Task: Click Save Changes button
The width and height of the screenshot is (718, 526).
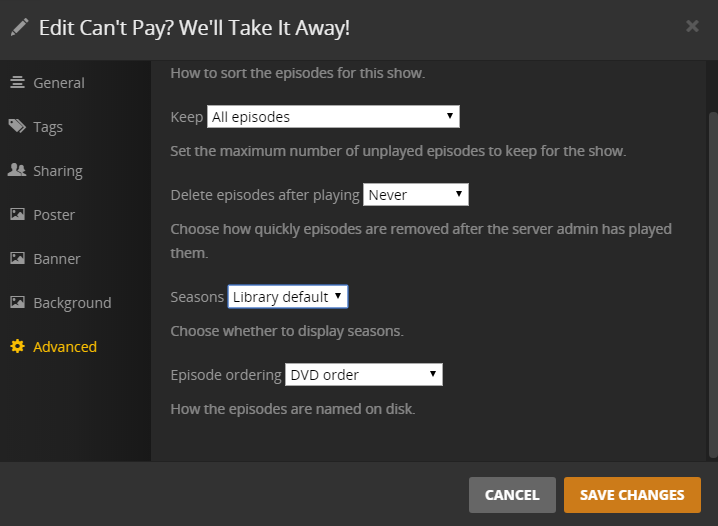Action: pyautogui.click(x=632, y=495)
